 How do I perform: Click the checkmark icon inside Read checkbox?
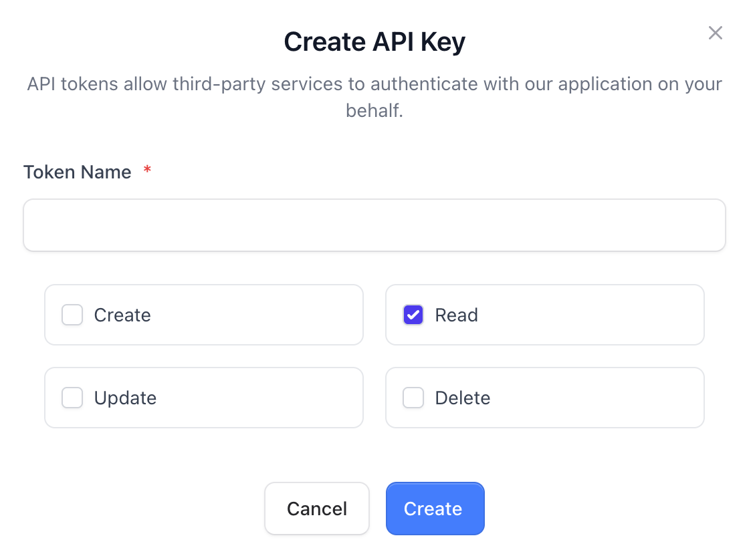click(x=413, y=315)
